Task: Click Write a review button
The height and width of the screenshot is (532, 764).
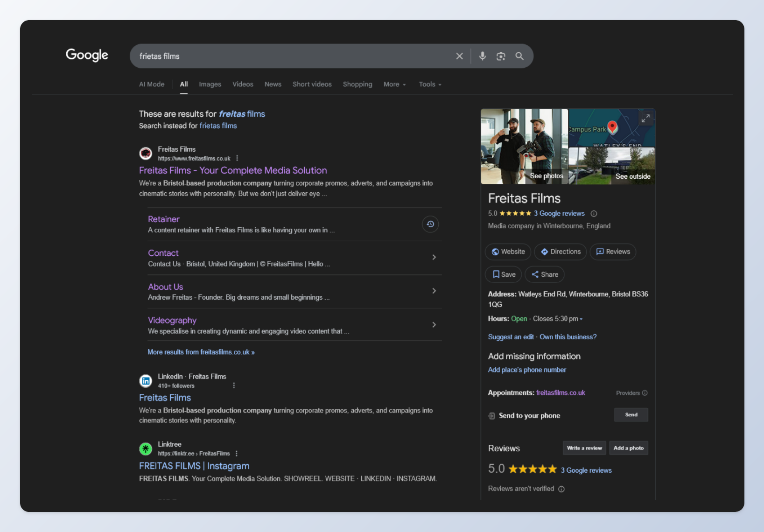Action: pos(584,448)
